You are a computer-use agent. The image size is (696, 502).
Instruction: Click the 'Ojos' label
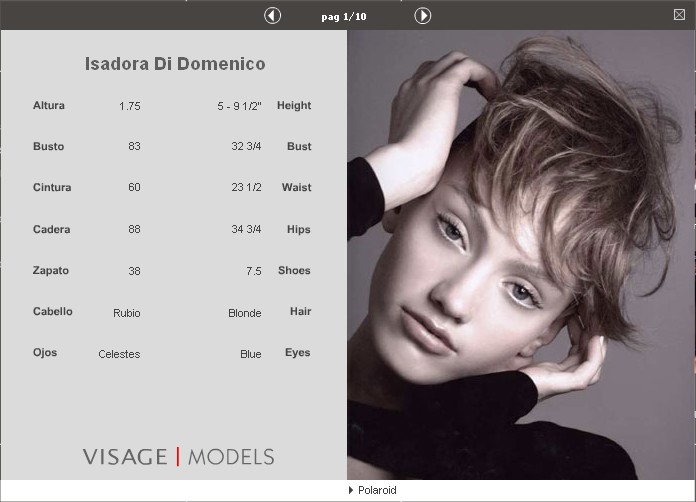(x=45, y=352)
